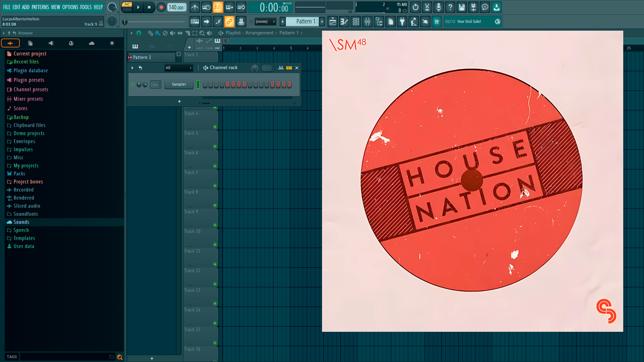The image size is (644, 362).
Task: Open the OPTIONS menu
Action: click(x=70, y=7)
